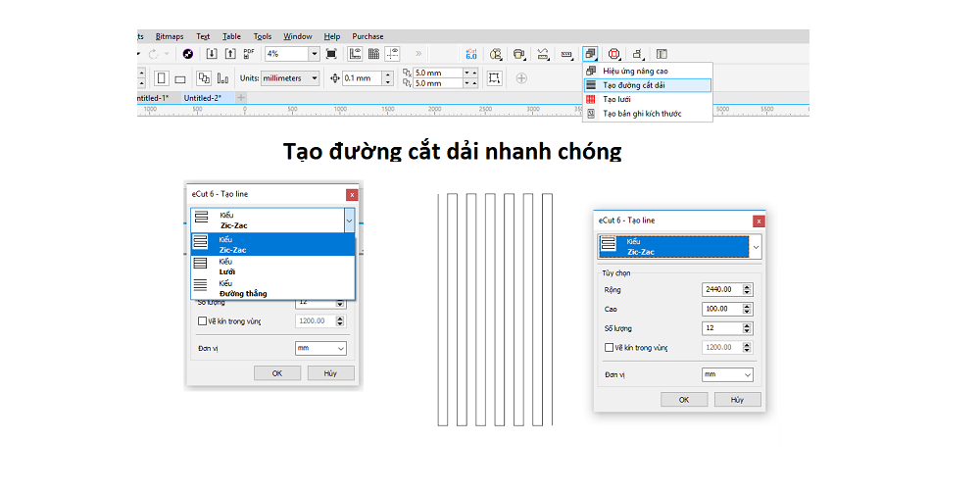Open the Window menu
Image resolution: width=980 pixels, height=490 pixels.
pos(298,36)
